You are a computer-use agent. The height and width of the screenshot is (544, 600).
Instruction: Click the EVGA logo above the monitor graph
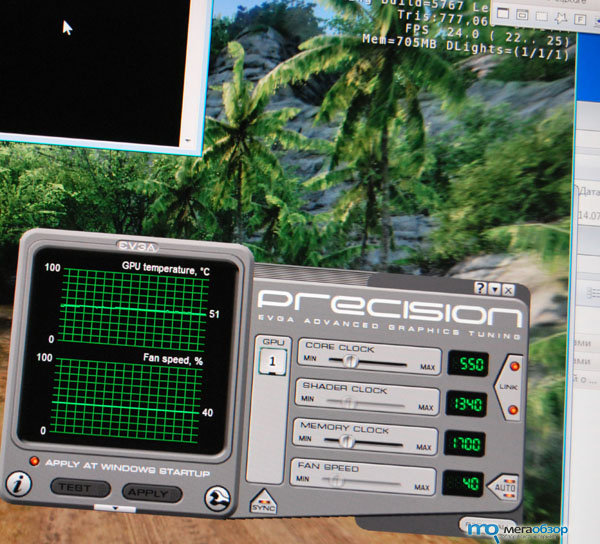coord(137,246)
